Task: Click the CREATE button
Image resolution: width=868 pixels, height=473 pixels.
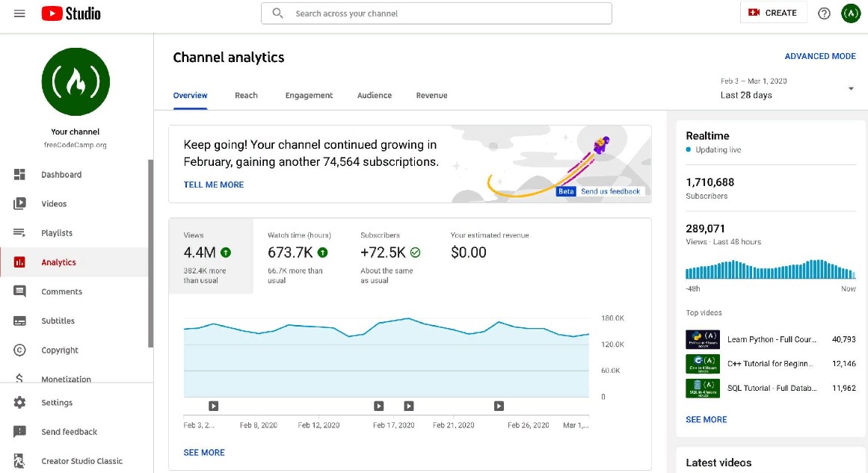Action: pos(773,13)
